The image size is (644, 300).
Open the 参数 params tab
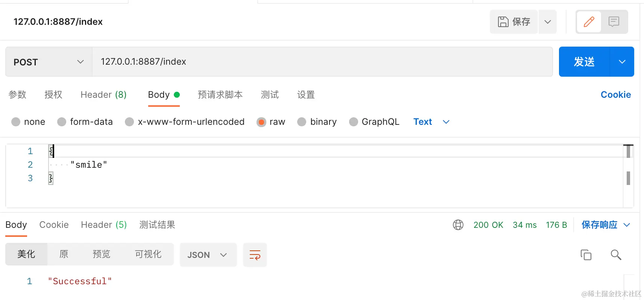17,95
